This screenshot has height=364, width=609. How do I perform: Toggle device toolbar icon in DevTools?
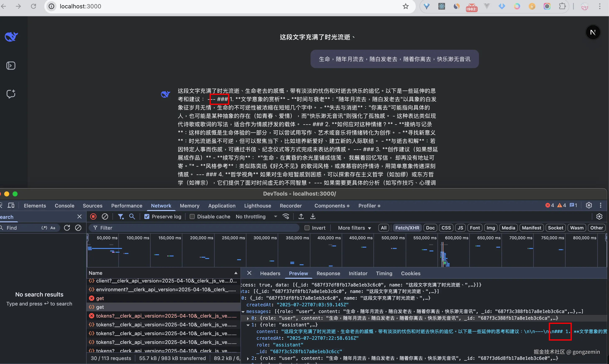[11, 206]
